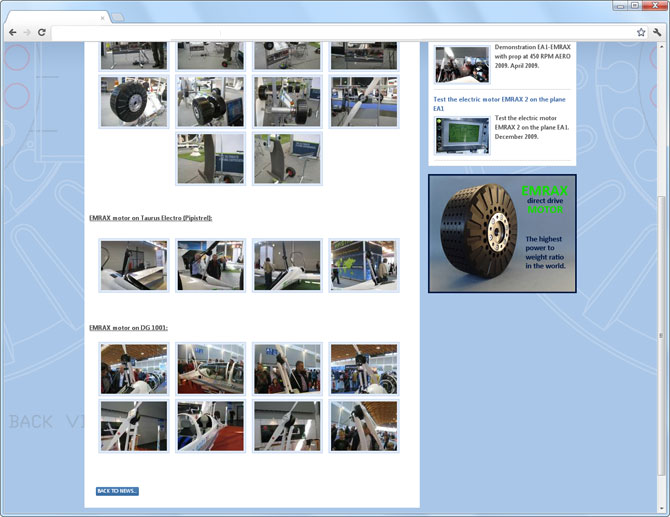
Task: Open photo of motor beside laptop screen
Action: point(211,102)
